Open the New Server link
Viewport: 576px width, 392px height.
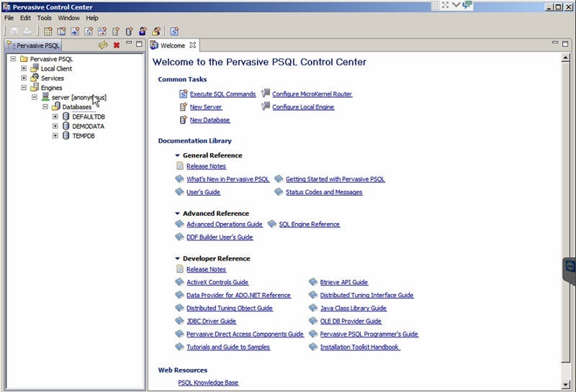206,107
